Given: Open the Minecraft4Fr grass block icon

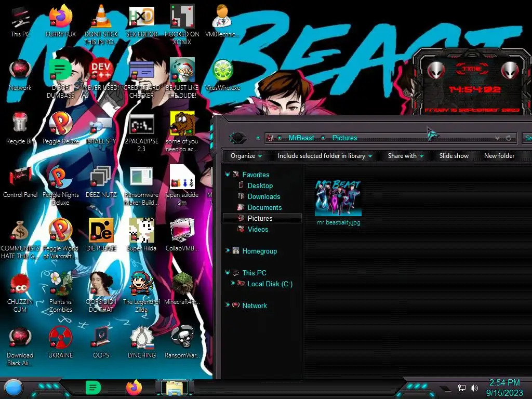Looking at the screenshot, I should pyautogui.click(x=182, y=288).
